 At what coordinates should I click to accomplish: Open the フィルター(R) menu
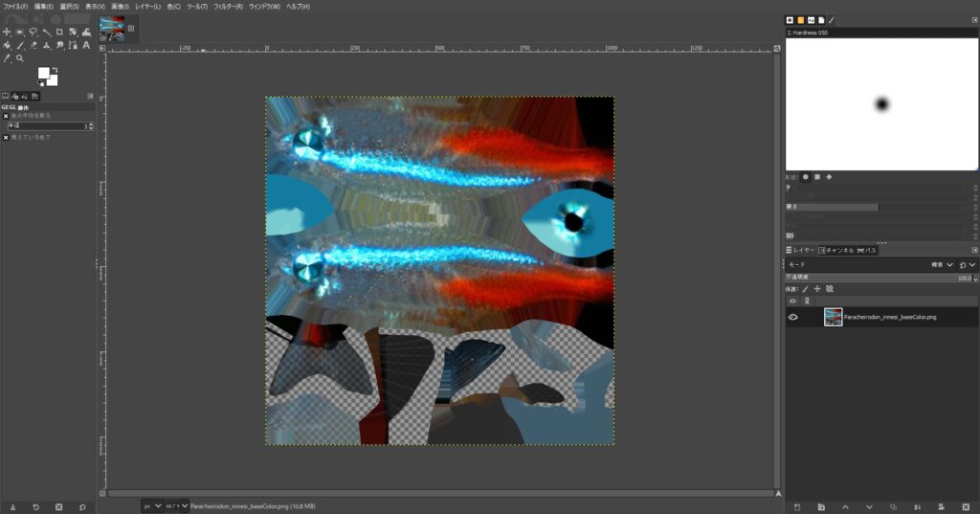(x=229, y=6)
